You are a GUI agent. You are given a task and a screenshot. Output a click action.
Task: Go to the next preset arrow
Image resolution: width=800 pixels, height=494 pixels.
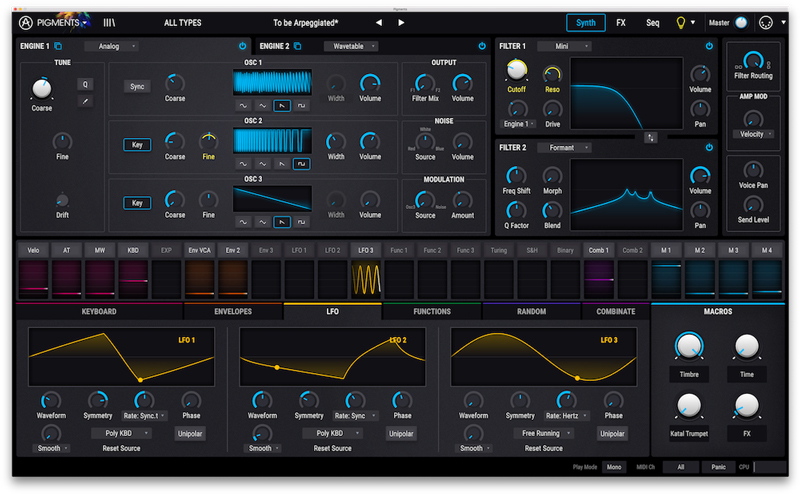pos(401,22)
